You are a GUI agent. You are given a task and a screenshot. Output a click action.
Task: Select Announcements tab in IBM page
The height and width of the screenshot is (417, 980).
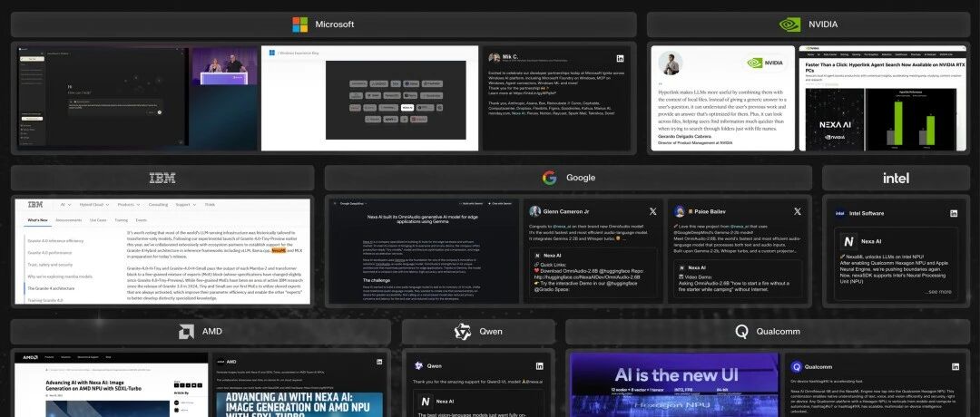coord(69,220)
